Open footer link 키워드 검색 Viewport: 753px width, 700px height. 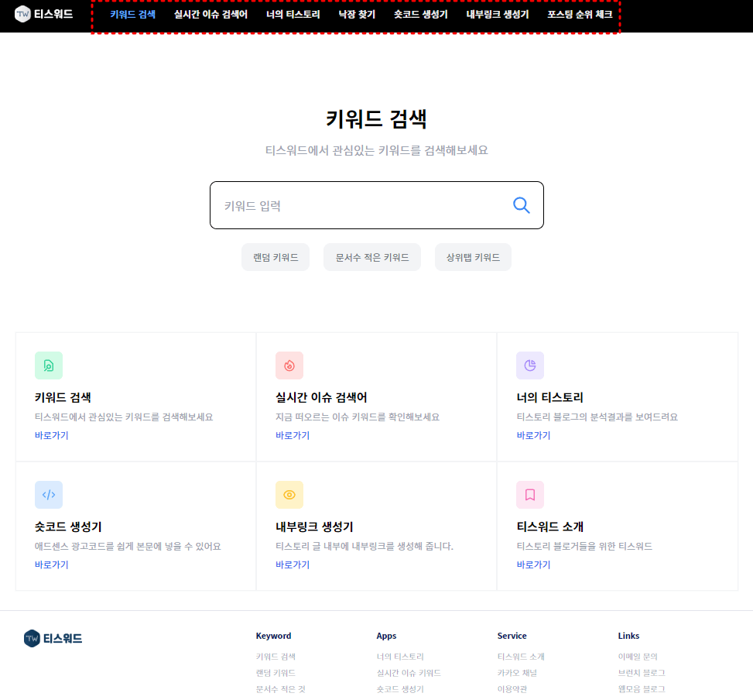pos(276,657)
